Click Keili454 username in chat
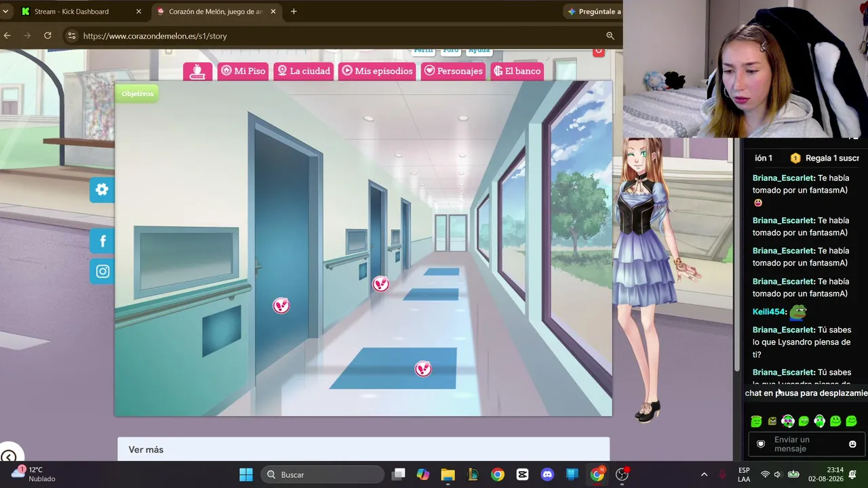 point(768,312)
